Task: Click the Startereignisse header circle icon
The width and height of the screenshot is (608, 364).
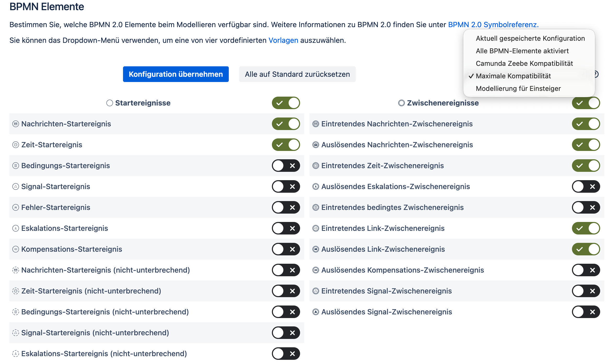Action: [x=110, y=103]
